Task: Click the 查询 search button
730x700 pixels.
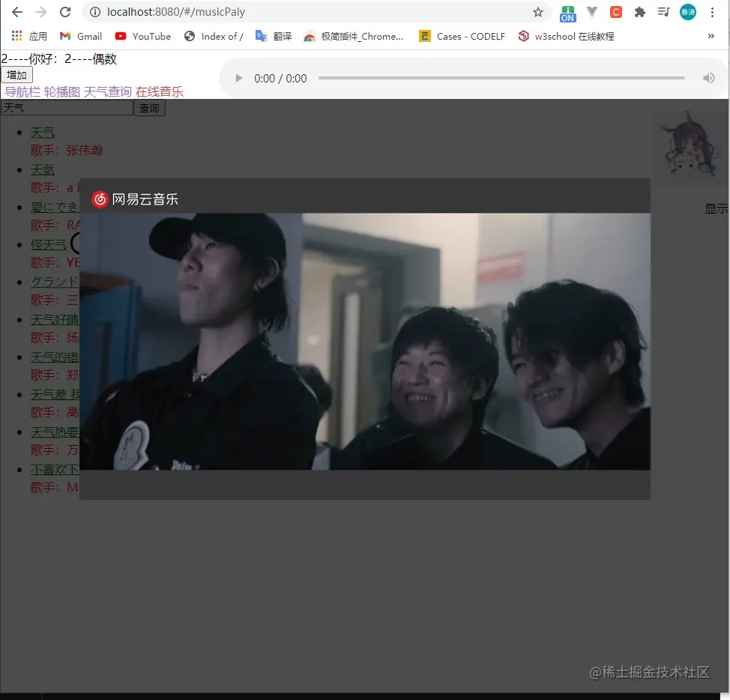Action: click(149, 107)
